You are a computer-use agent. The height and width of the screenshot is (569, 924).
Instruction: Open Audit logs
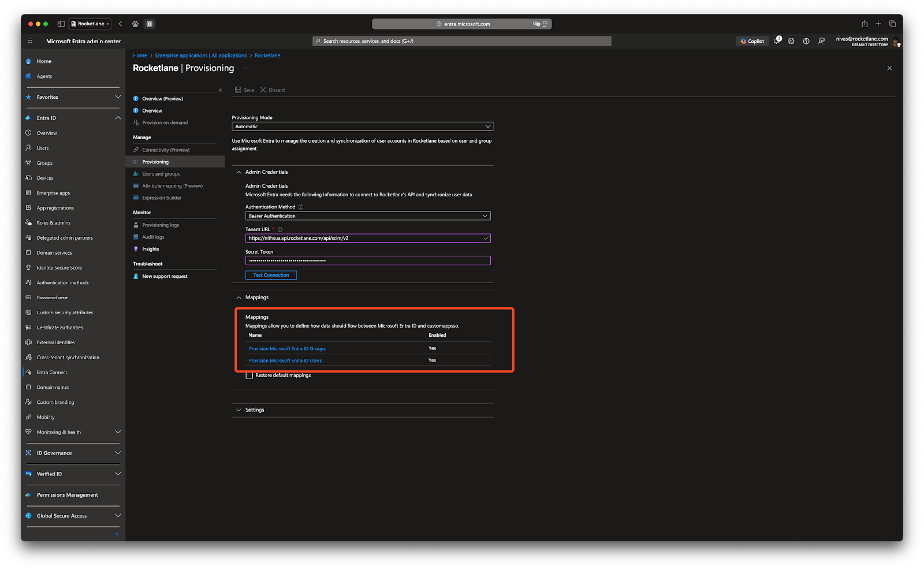click(x=153, y=237)
